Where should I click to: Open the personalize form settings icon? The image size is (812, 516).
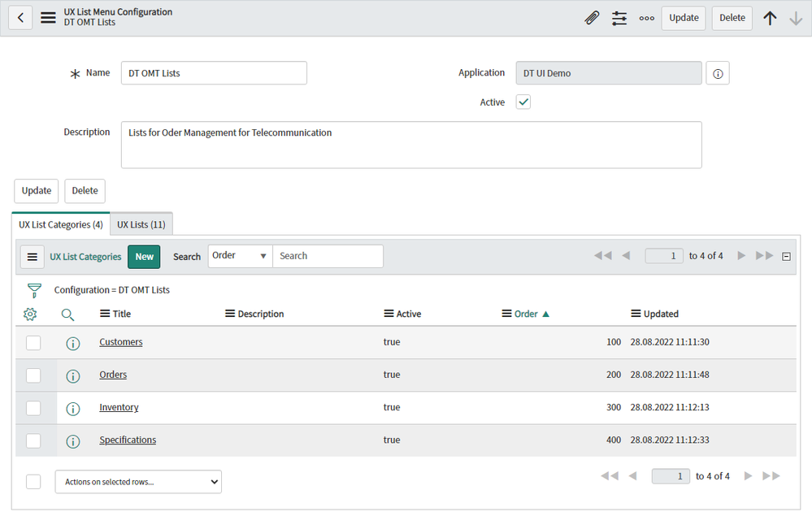619,18
